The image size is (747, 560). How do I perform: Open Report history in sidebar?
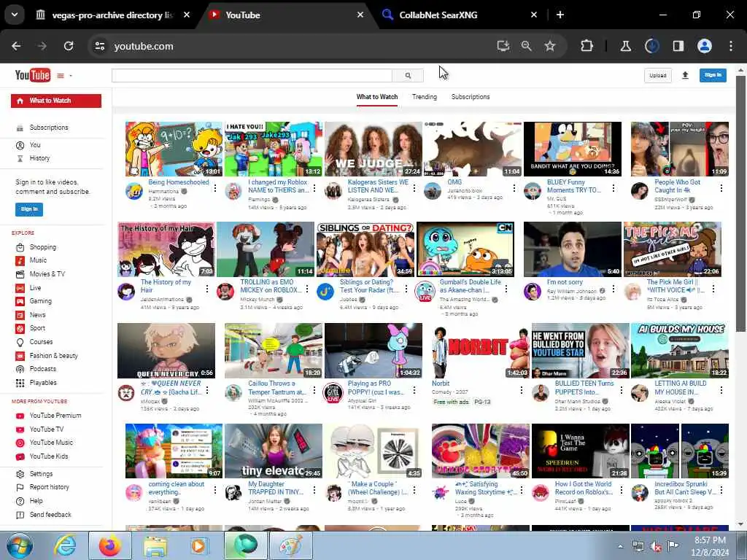(49, 487)
